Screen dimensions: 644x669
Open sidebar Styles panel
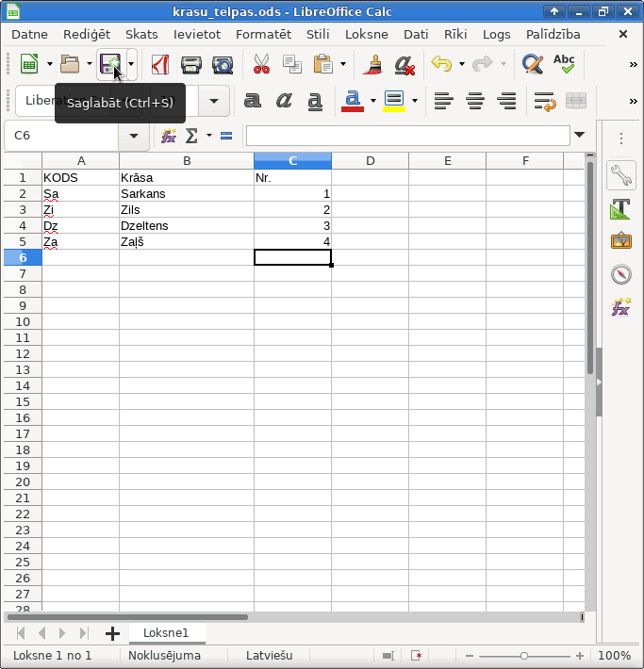click(621, 208)
